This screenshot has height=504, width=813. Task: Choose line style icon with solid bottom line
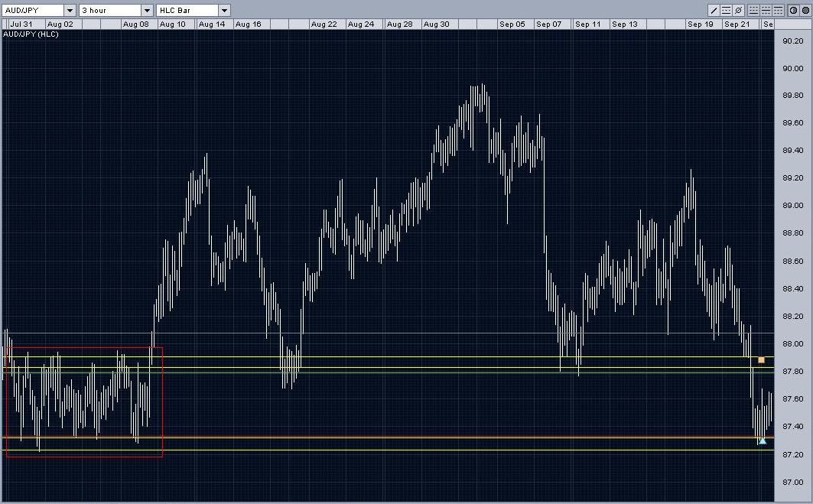[x=754, y=11]
